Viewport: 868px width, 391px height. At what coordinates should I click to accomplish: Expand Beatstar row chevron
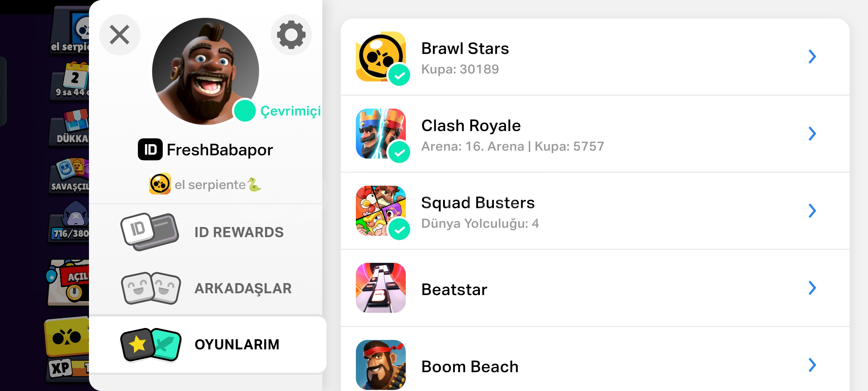(812, 288)
